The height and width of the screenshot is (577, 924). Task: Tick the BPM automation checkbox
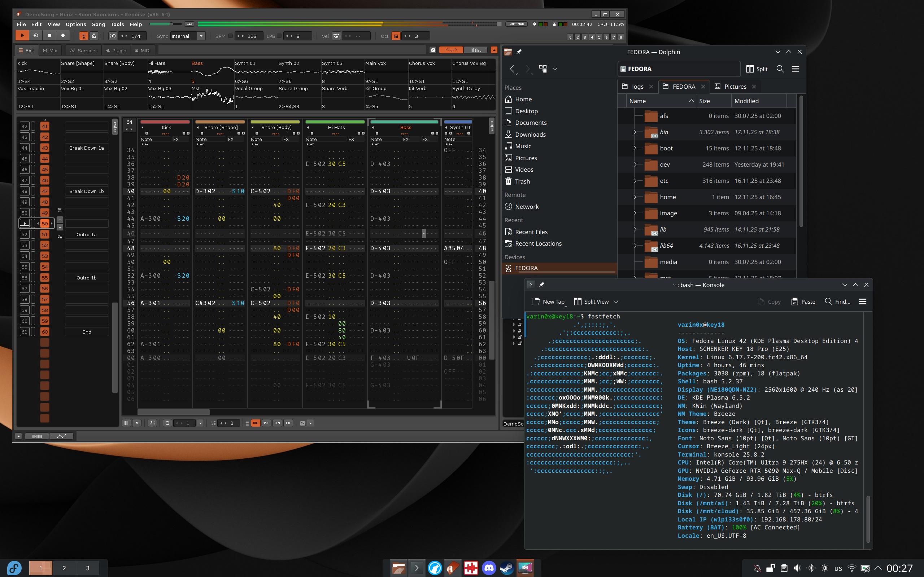tap(230, 36)
